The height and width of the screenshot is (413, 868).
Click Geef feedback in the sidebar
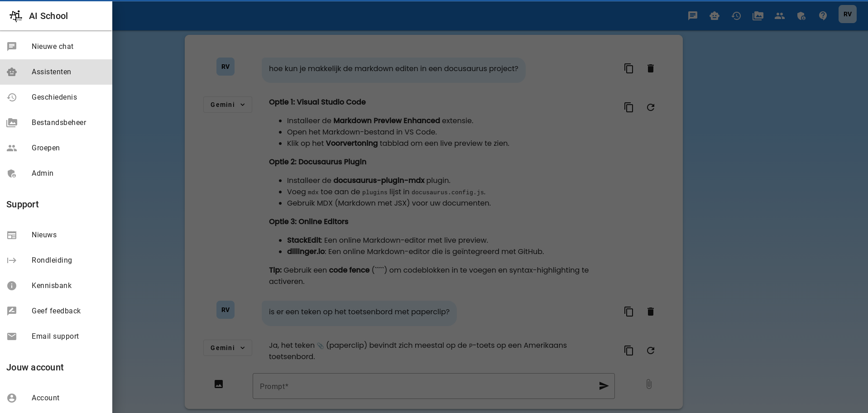tap(56, 311)
